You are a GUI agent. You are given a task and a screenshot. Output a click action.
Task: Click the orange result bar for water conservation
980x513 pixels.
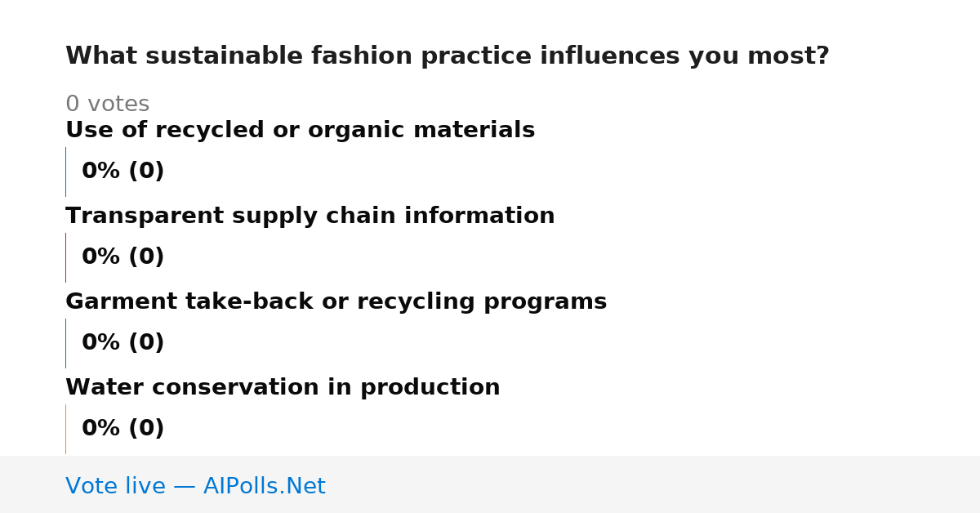pyautogui.click(x=65, y=429)
